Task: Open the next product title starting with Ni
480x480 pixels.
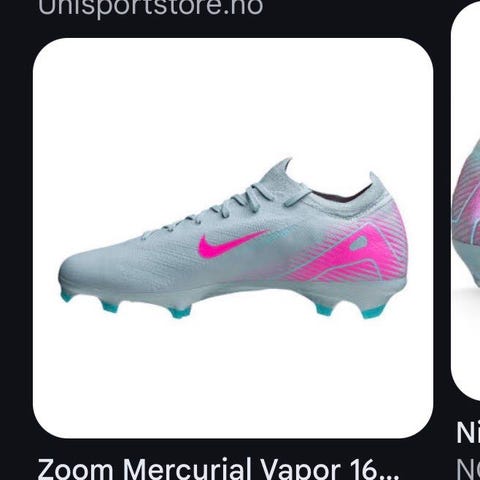Action: [x=468, y=433]
